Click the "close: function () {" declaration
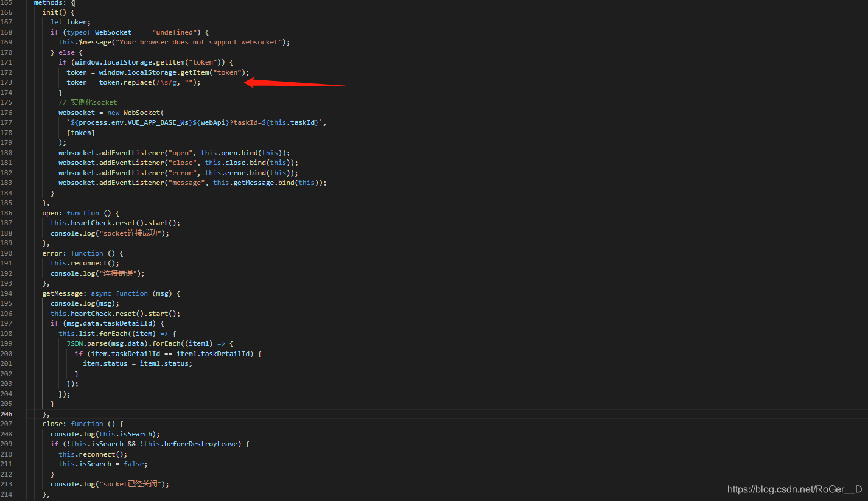Viewport: 868px width, 501px height. coord(83,424)
